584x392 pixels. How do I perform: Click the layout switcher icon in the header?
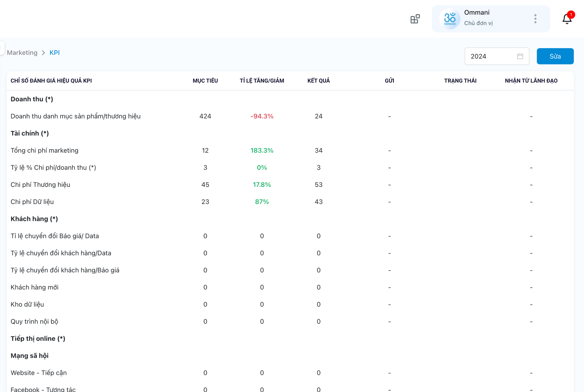point(415,19)
